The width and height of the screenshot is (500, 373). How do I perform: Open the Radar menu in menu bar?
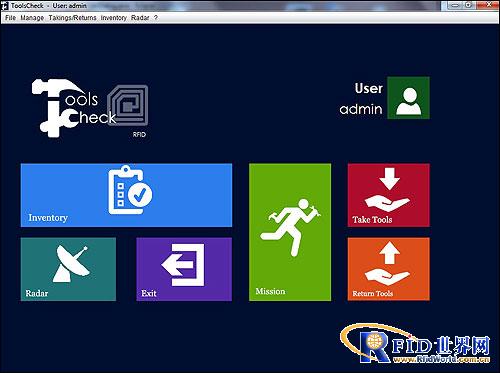click(x=140, y=18)
